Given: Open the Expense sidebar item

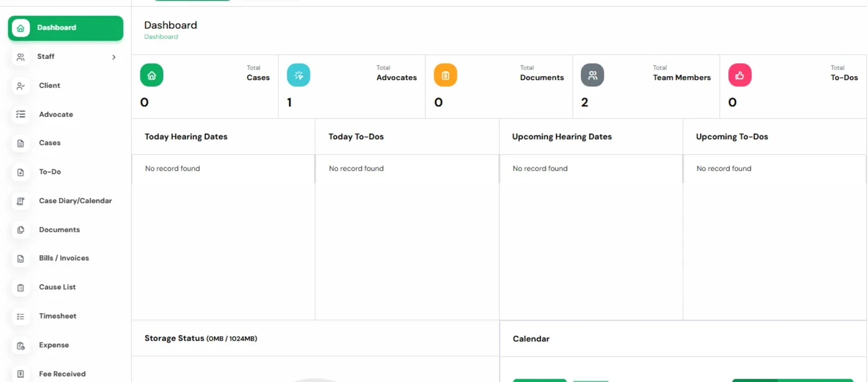Looking at the screenshot, I should [x=66, y=345].
